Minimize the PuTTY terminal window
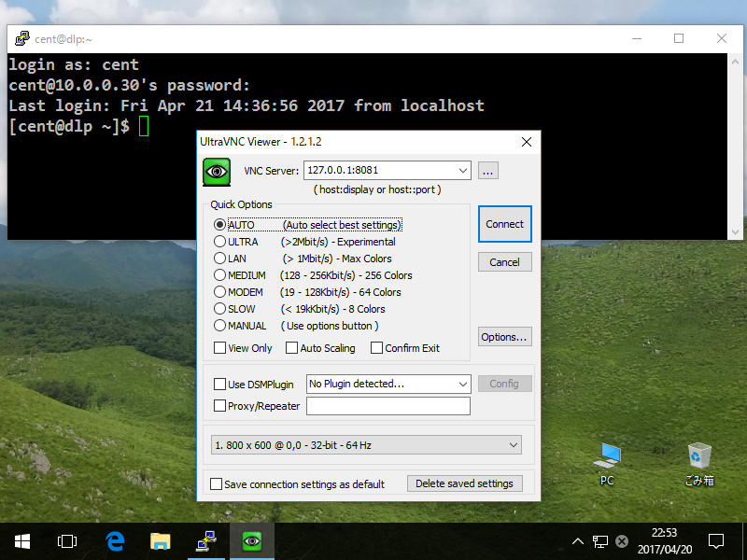747x560 pixels. coord(637,38)
